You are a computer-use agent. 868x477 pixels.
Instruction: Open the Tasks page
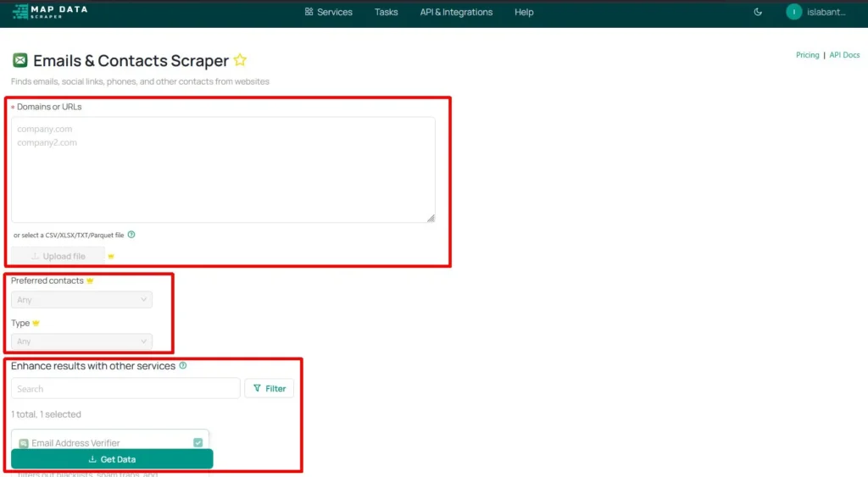click(x=386, y=12)
